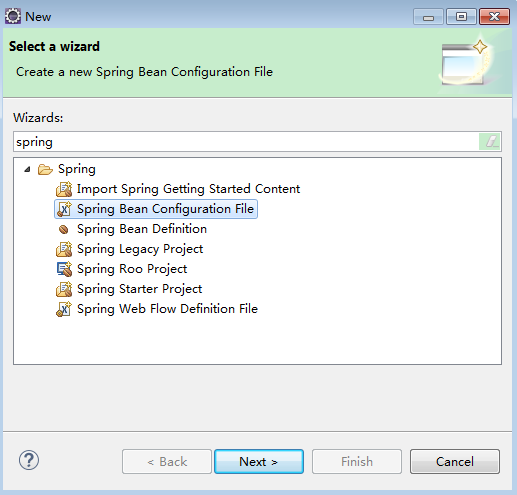This screenshot has width=517, height=495.
Task: Select Spring Web Flow Definition File
Action: [167, 309]
